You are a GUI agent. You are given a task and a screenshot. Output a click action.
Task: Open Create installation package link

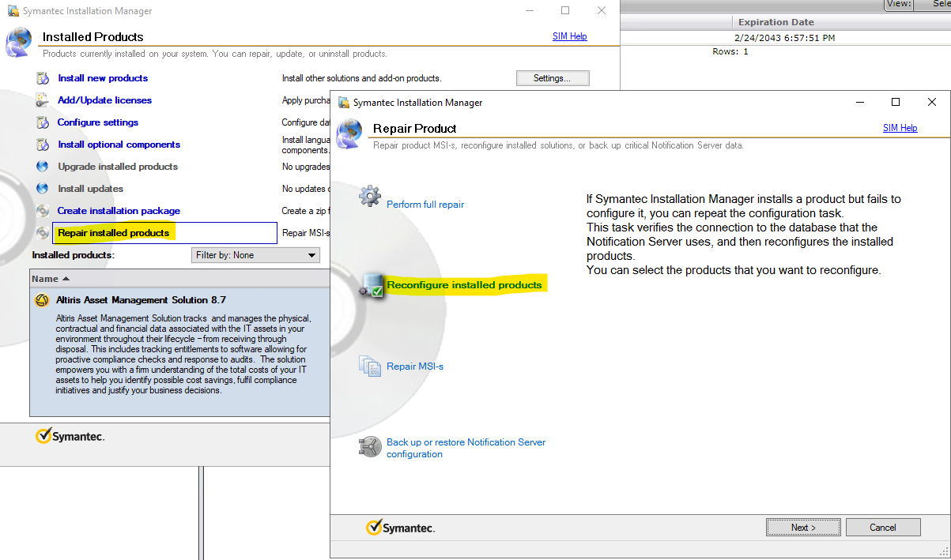coord(119,211)
